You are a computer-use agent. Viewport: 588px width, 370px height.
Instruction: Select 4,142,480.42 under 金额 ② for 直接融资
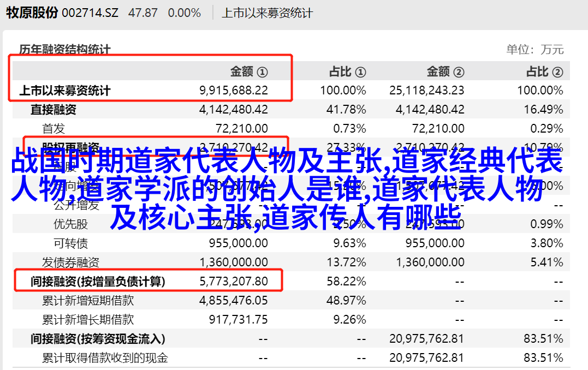[430, 110]
